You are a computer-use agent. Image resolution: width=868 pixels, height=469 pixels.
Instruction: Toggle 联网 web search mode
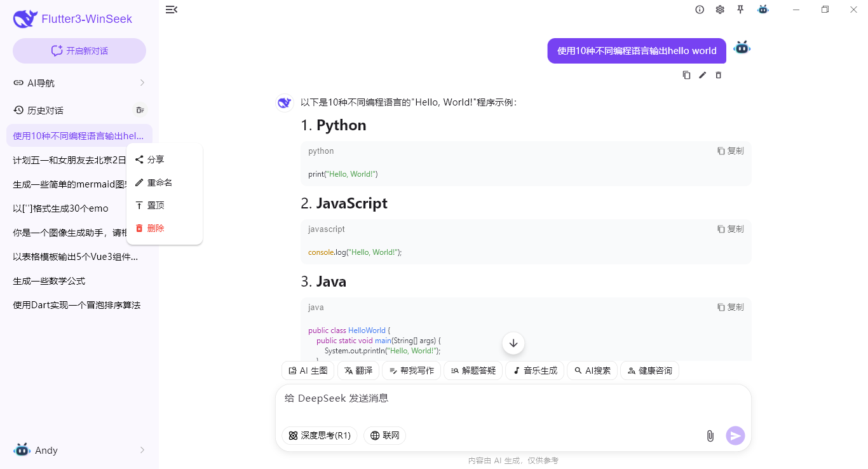384,435
